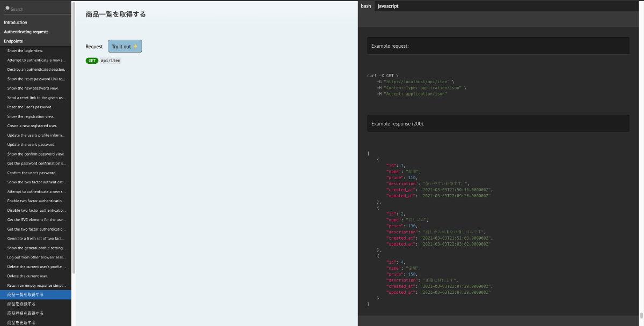This screenshot has width=644, height=326.
Task: Go to 'Show the general profile setting...'
Action: click(x=35, y=248)
